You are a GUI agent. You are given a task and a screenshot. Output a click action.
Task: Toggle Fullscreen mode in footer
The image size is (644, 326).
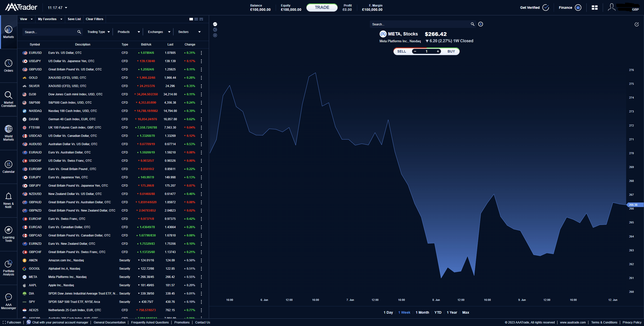click(12, 322)
